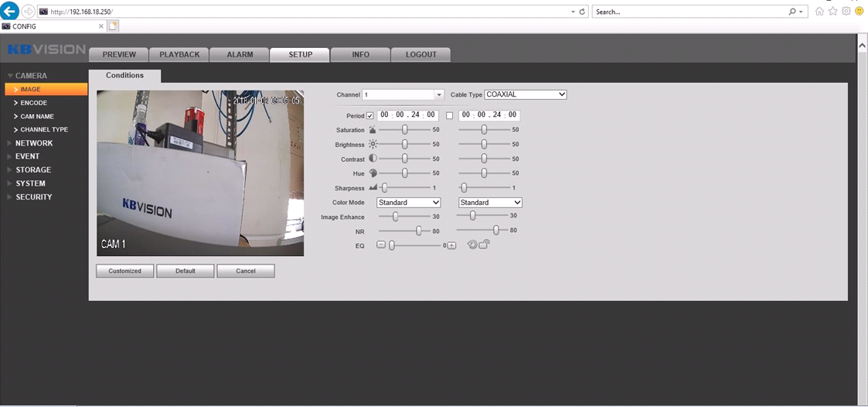Image resolution: width=868 pixels, height=407 pixels.
Task: Open the first Color Mode dropdown
Action: pyautogui.click(x=408, y=203)
